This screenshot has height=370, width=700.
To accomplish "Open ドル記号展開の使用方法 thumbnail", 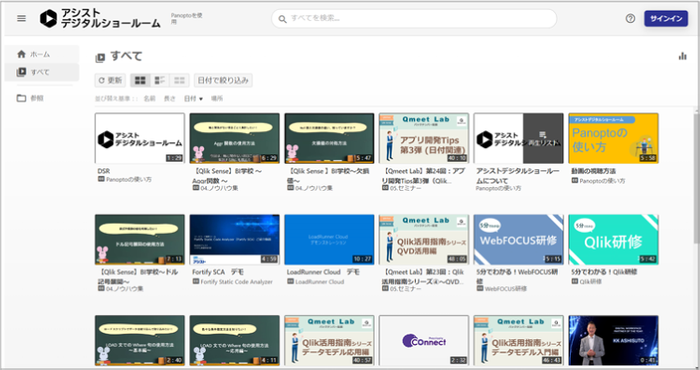I will tap(140, 240).
